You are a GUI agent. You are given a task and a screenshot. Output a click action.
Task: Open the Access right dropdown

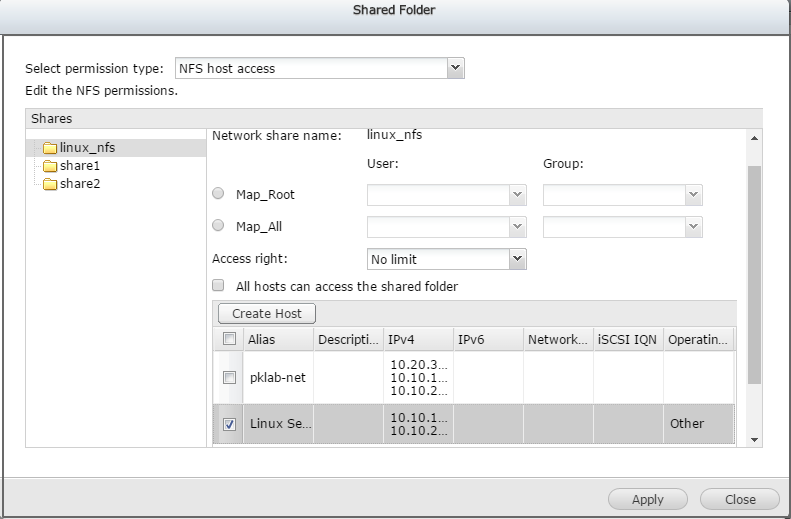pyautogui.click(x=516, y=259)
